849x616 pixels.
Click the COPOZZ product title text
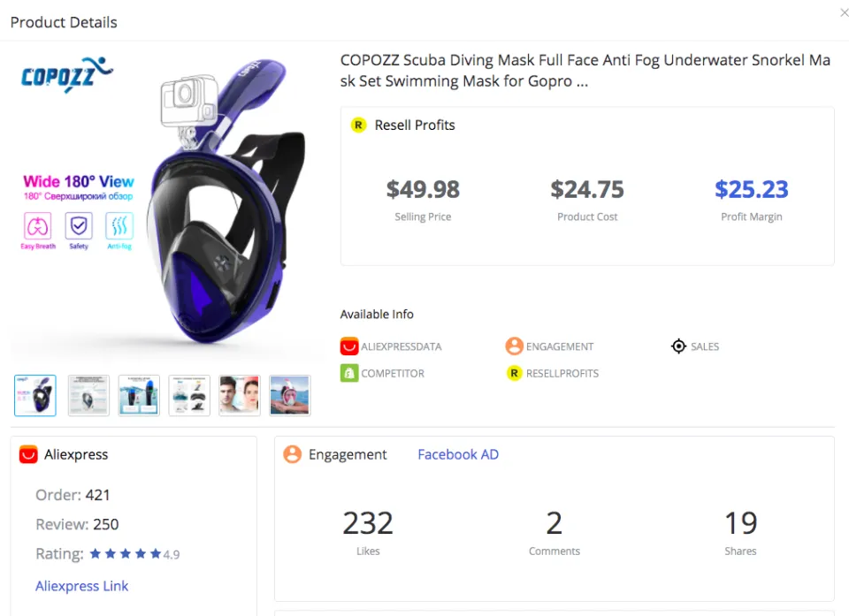pos(584,70)
